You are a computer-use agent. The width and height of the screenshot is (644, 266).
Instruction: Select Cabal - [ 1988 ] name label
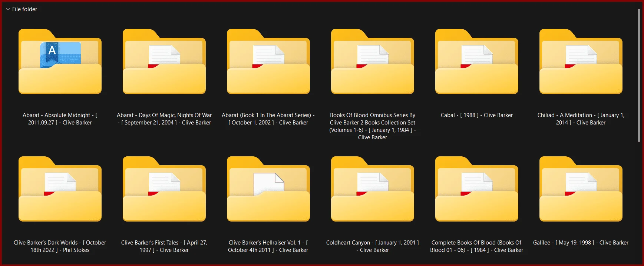click(477, 115)
